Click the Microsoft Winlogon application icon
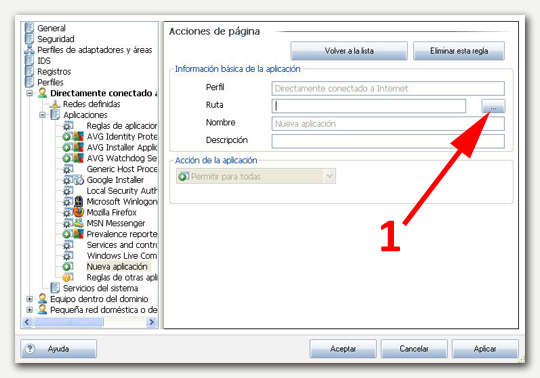 [x=79, y=201]
